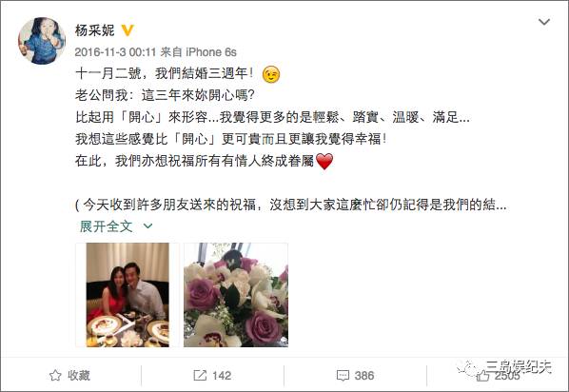Viewport: 569px width, 392px height.
Task: Open the post options chevron menu
Action: (543, 22)
